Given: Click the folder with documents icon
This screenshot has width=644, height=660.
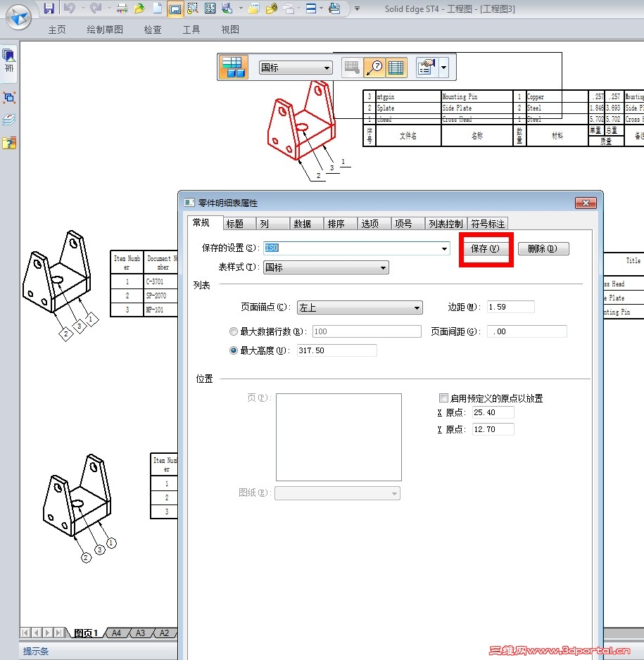Looking at the screenshot, I should (253, 8).
